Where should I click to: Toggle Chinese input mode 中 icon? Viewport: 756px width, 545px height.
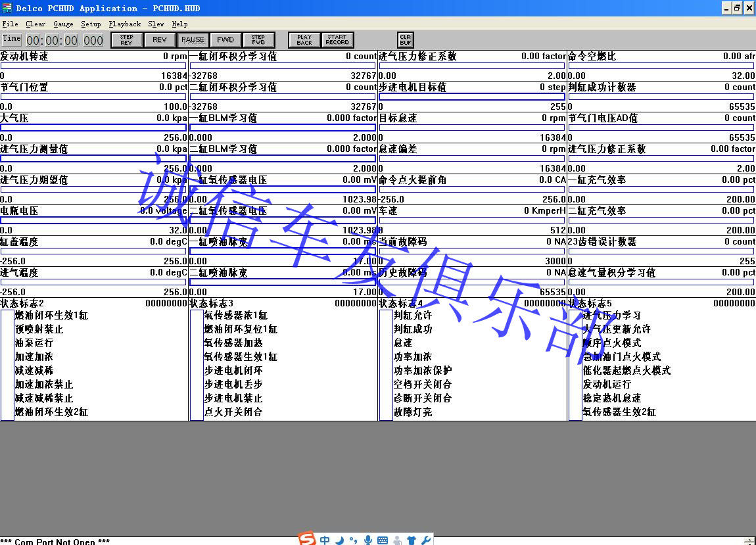325,540
